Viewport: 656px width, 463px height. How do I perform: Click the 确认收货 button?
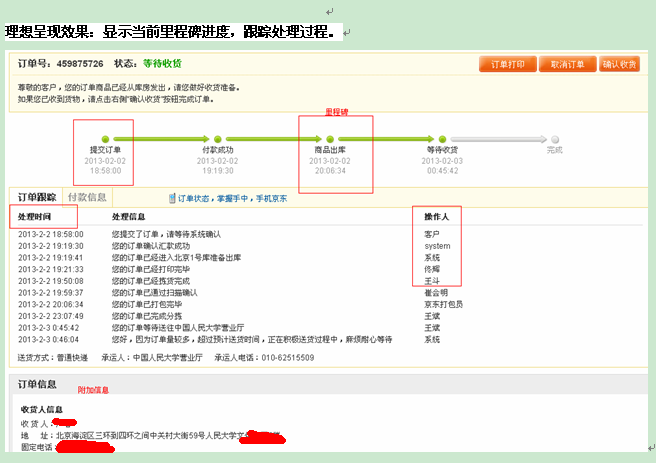point(619,64)
